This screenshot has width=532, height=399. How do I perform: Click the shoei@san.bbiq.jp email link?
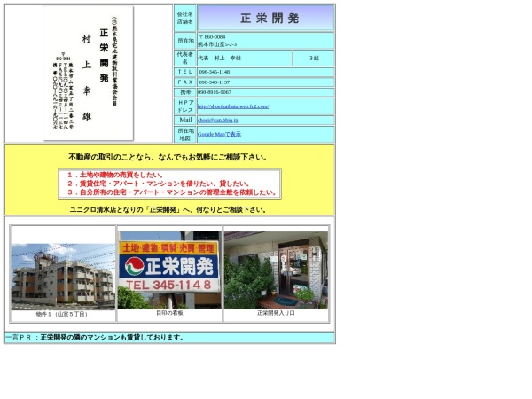pos(216,120)
